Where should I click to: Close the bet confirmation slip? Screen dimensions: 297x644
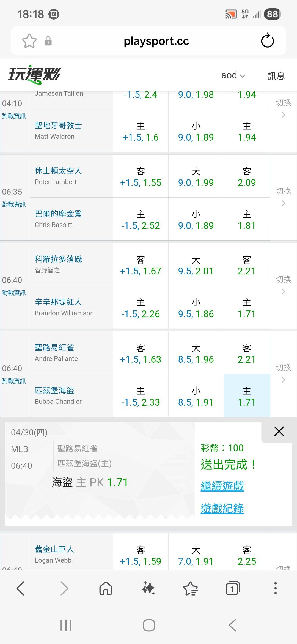click(279, 431)
